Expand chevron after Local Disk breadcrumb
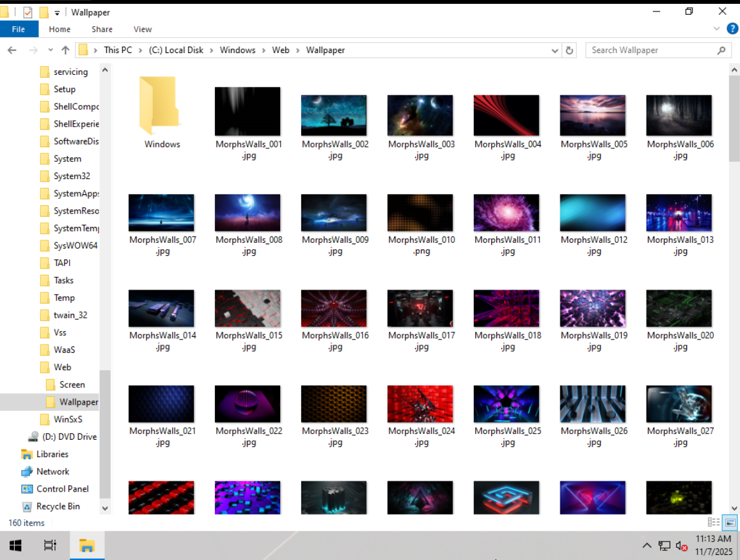This screenshot has height=560, width=740. point(211,50)
